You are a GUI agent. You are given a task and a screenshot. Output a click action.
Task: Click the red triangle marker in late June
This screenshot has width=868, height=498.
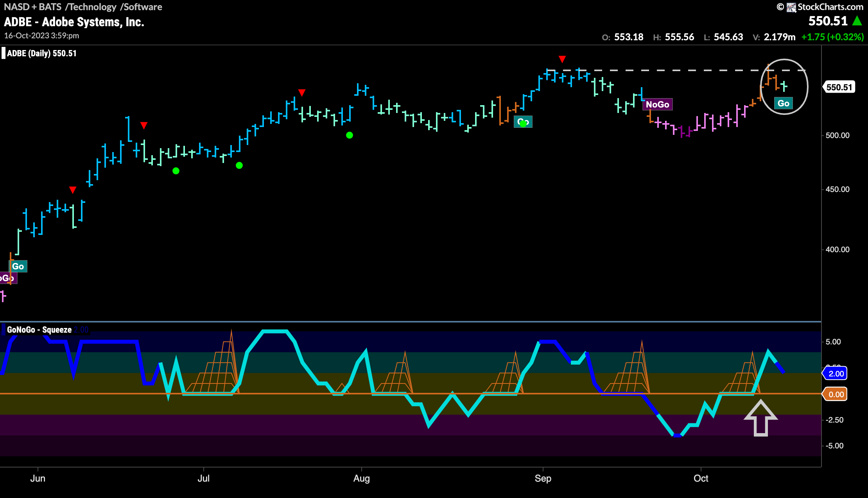143,125
